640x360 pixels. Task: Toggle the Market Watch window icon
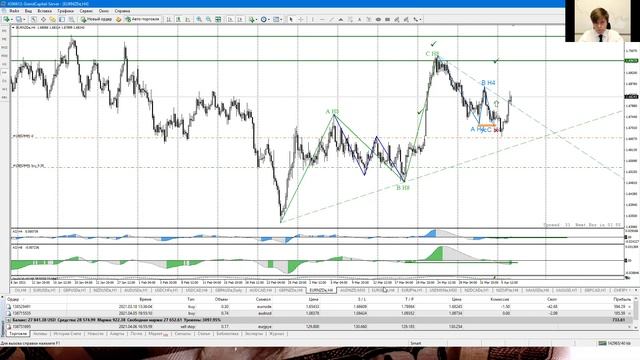pos(34,19)
